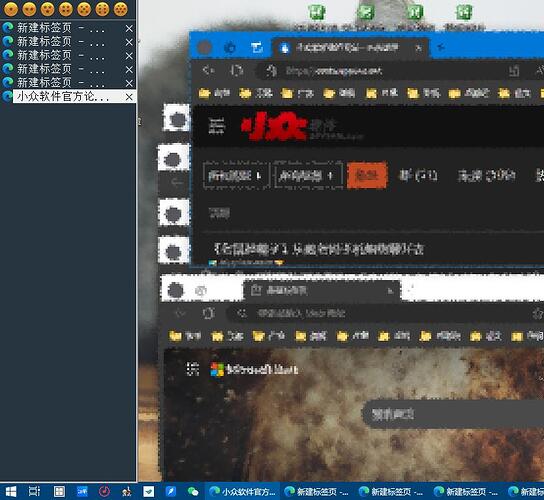This screenshot has width=544, height=500.
Task: Select the open tab in upper Edge window
Action: 350,48
